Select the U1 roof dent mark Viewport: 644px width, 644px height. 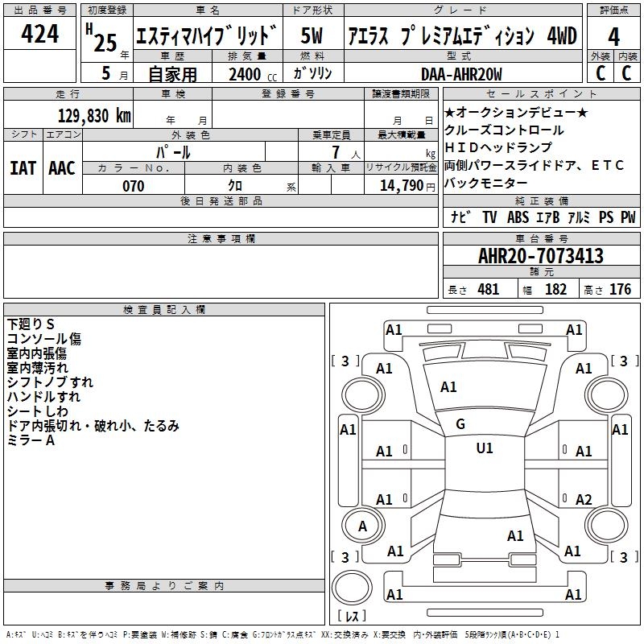tap(485, 448)
